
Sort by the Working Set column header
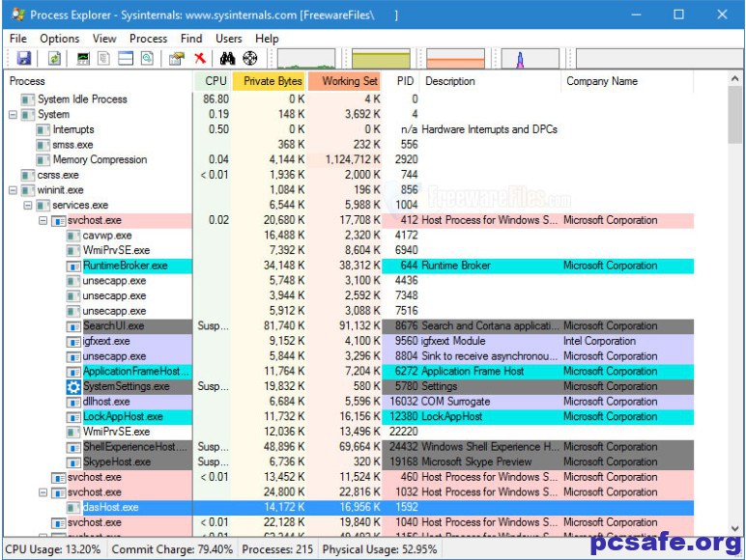point(345,81)
